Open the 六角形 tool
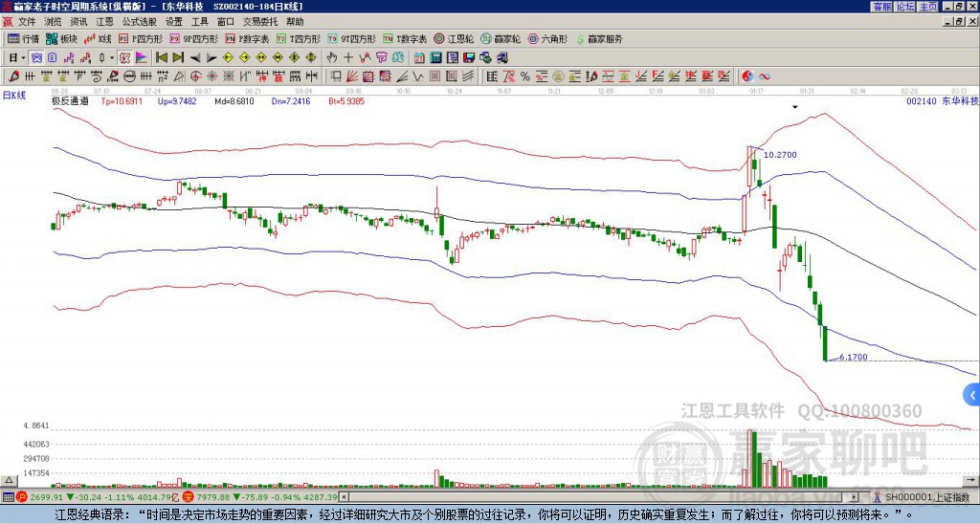The width and height of the screenshot is (980, 524). click(x=548, y=38)
